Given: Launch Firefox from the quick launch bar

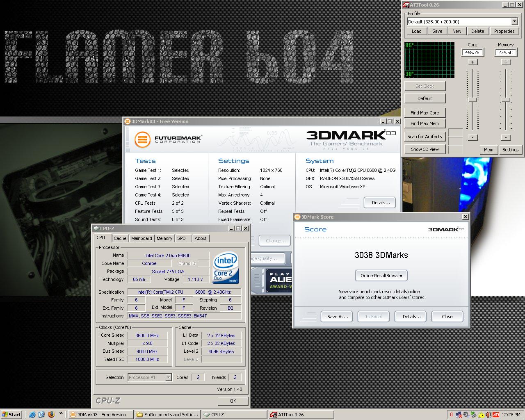Looking at the screenshot, I should point(51,414).
